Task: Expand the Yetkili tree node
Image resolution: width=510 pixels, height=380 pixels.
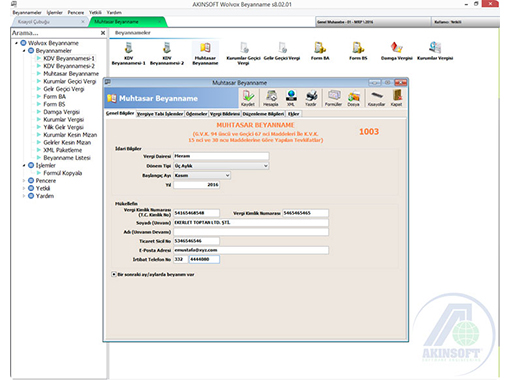Action: click(x=24, y=188)
